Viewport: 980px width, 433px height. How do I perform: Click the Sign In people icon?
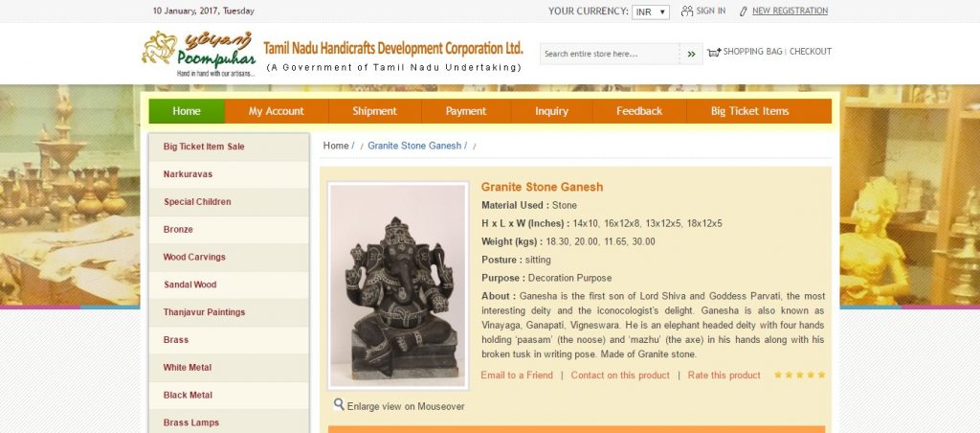pyautogui.click(x=687, y=11)
